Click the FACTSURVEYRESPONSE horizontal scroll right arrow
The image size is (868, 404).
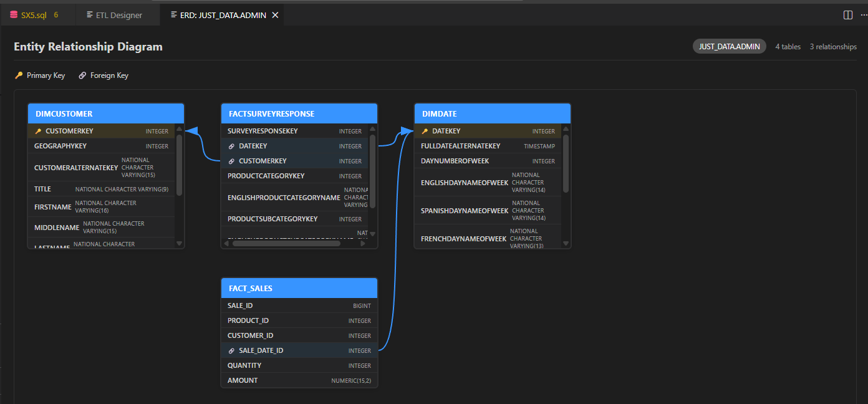(364, 244)
